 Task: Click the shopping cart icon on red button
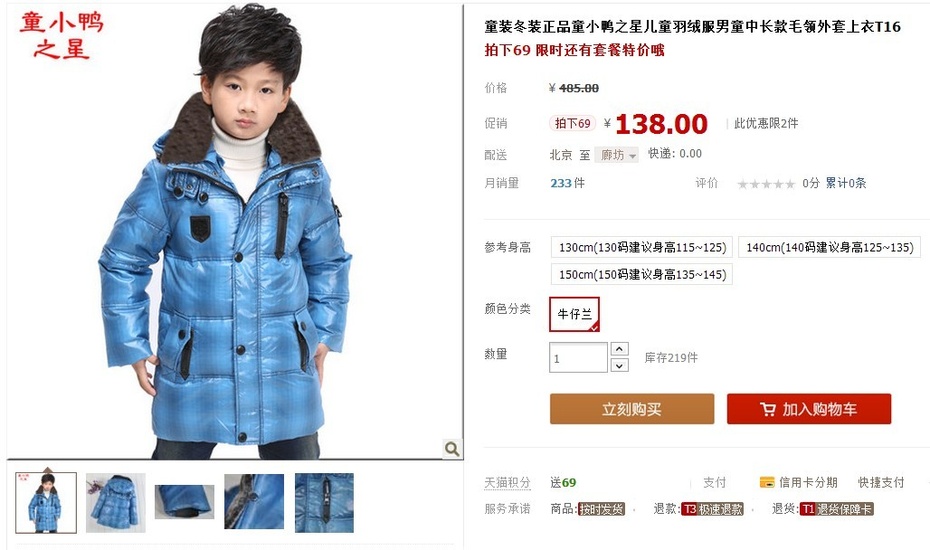767,409
